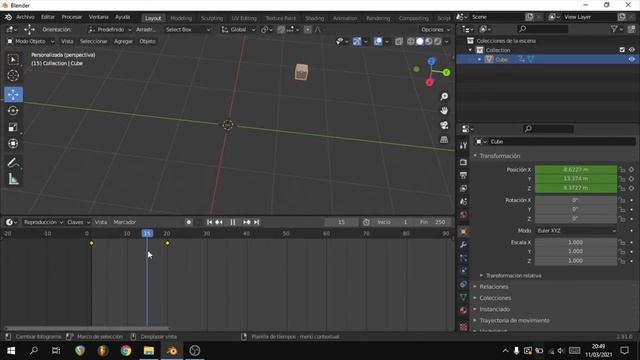Open the World properties tab
The width and height of the screenshot is (640, 360).
463,215
